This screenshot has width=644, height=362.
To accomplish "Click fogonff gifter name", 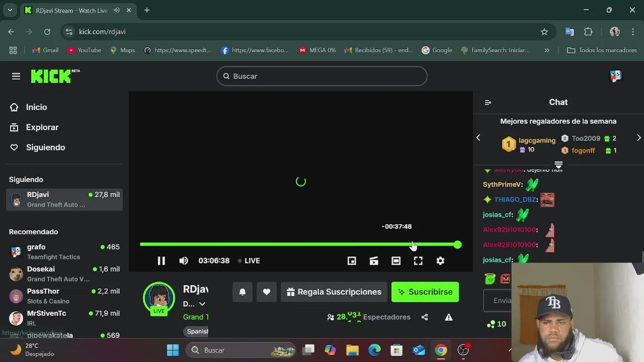I will (583, 150).
